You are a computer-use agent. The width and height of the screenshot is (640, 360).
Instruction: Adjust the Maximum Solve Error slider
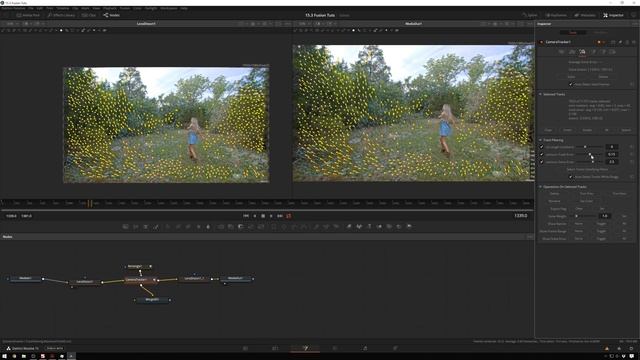(593, 162)
